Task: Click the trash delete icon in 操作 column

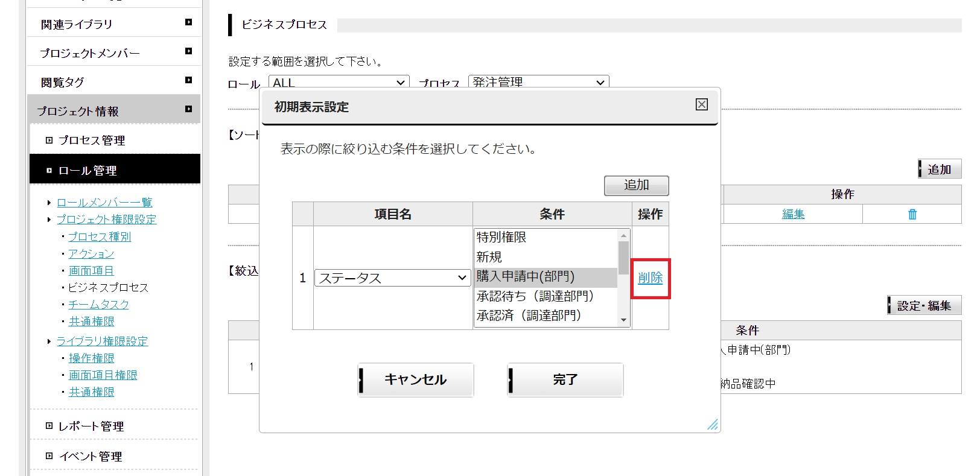Action: pyautogui.click(x=912, y=214)
